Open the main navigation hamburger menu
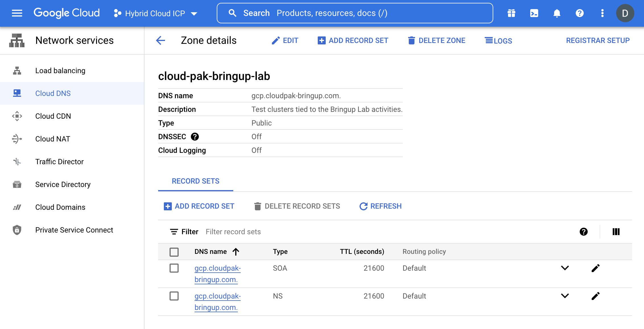Image resolution: width=644 pixels, height=329 pixels. 17,13
